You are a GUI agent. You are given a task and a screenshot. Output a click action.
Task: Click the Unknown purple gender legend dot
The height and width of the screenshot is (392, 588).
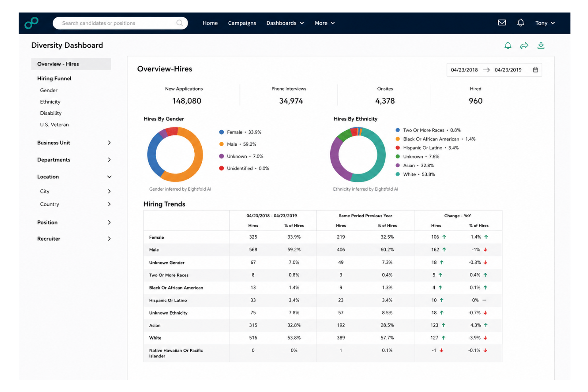coord(221,156)
